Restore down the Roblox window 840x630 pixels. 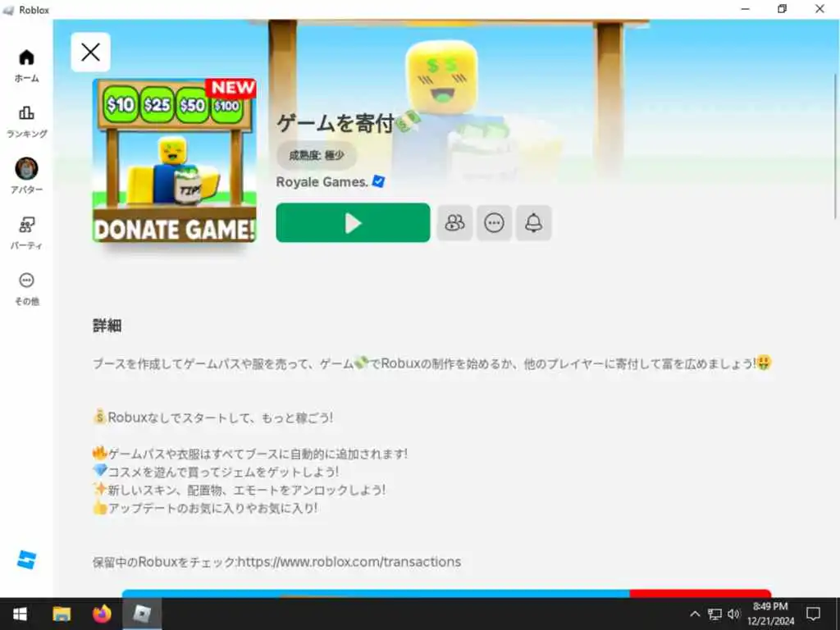(x=782, y=9)
